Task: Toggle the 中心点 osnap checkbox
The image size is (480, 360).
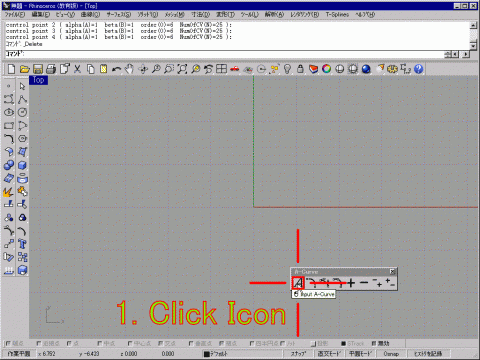Action: (x=130, y=343)
